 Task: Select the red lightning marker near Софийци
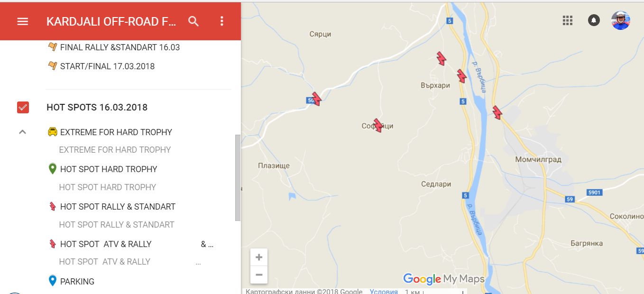click(377, 125)
